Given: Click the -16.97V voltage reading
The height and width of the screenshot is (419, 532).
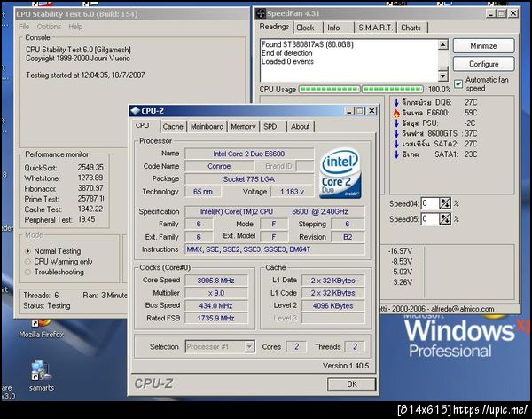Looking at the screenshot, I should (401, 251).
